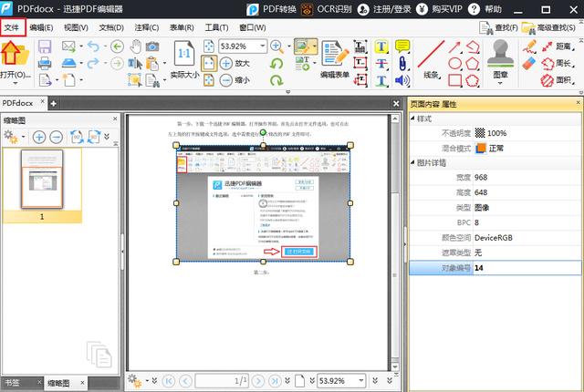This screenshot has height=392, width=584.
Task: Select the yellow sticky note comment tool
Action: click(402, 46)
